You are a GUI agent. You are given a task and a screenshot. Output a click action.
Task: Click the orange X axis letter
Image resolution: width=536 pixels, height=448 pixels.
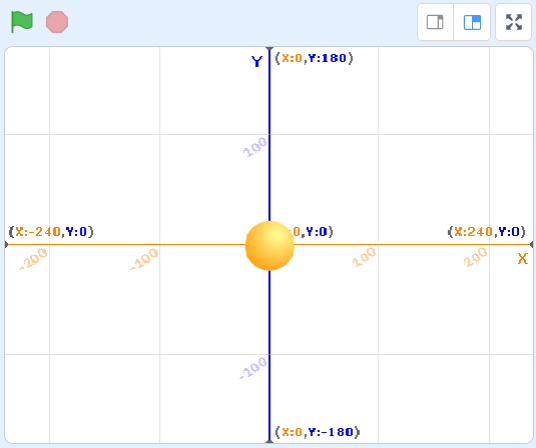(x=523, y=259)
